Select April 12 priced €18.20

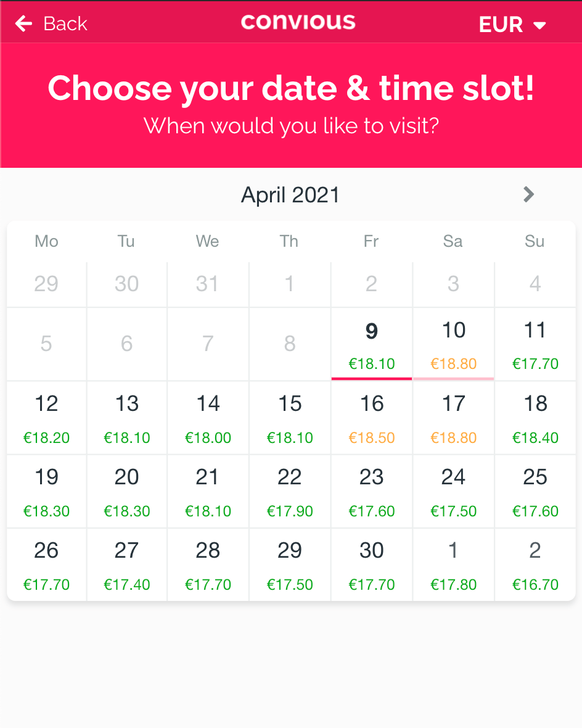click(46, 418)
